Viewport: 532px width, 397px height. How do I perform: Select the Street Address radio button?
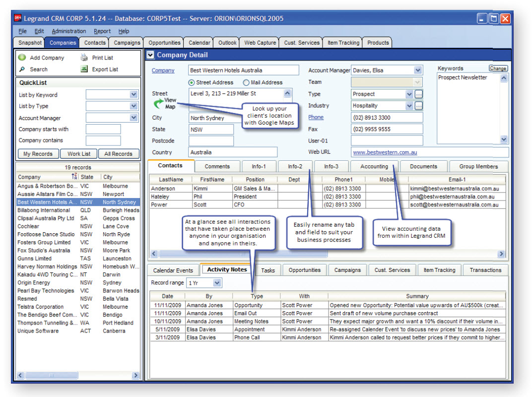[x=192, y=82]
